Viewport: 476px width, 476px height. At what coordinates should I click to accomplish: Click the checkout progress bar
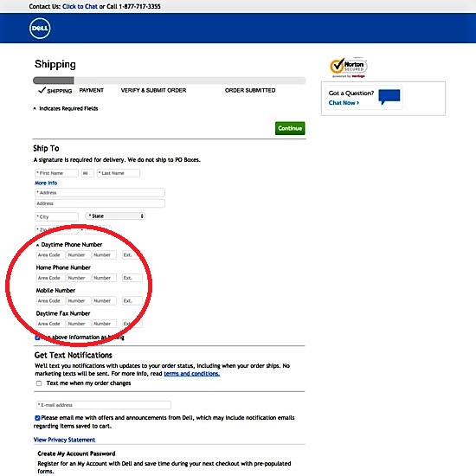tap(170, 80)
